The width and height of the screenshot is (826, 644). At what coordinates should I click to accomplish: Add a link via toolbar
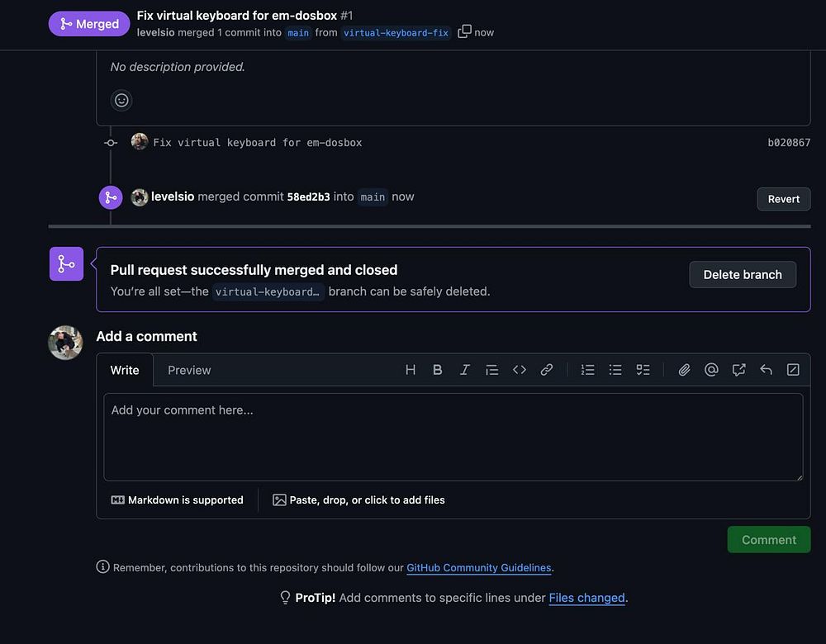pyautogui.click(x=547, y=370)
